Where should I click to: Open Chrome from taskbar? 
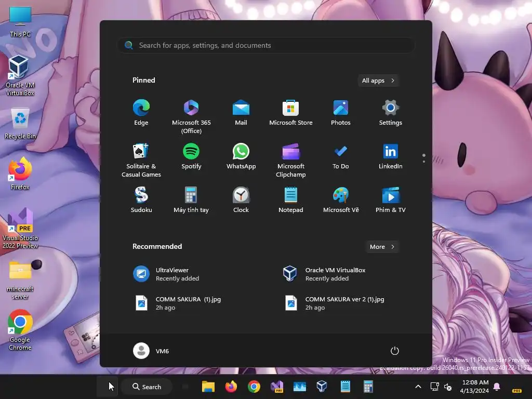tap(254, 387)
